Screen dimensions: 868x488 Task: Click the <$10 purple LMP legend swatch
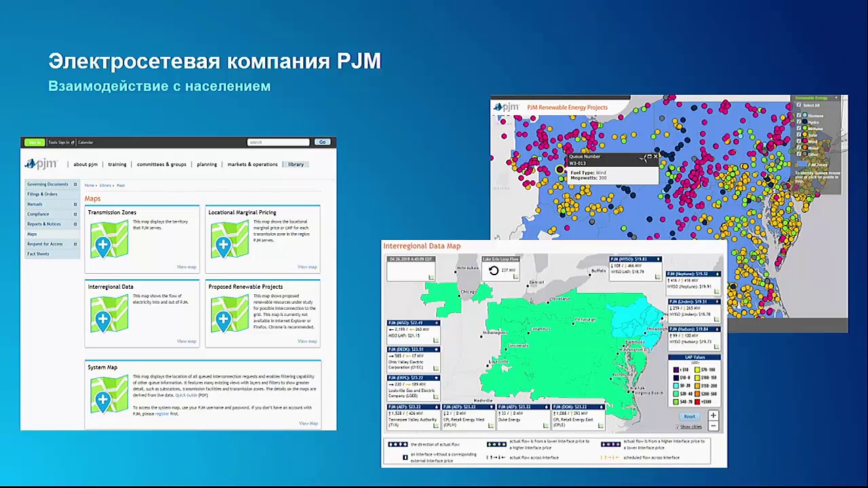676,370
